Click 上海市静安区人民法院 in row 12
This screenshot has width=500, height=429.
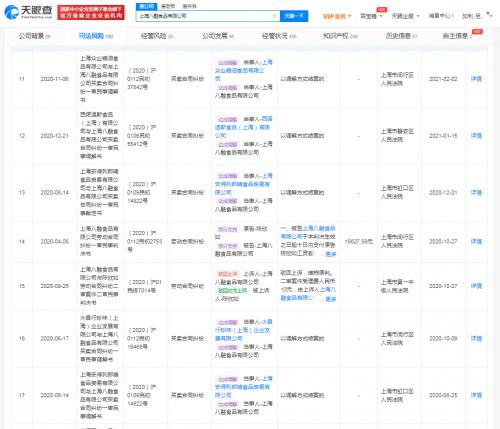point(397,136)
